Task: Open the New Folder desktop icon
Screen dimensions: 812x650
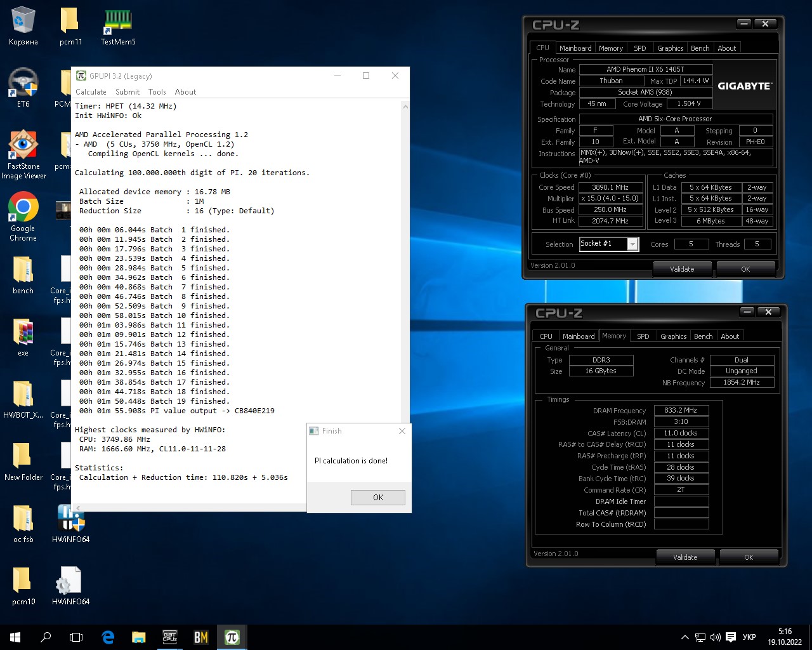Action: point(23,461)
